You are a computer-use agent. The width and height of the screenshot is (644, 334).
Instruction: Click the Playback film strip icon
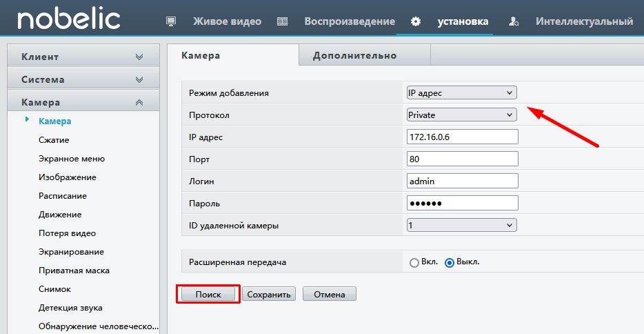[282, 21]
